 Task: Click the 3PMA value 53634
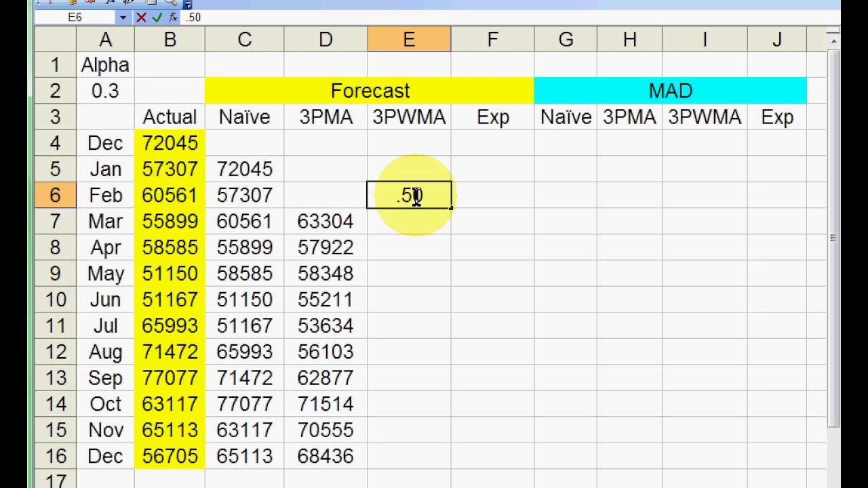[x=325, y=326]
